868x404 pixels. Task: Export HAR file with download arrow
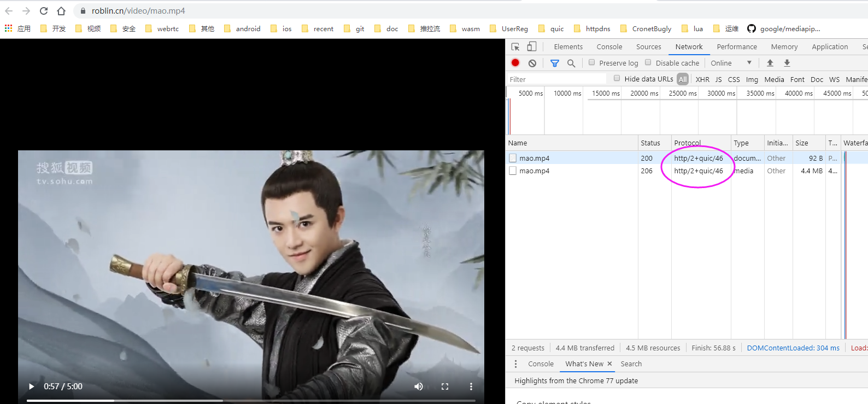pos(787,63)
